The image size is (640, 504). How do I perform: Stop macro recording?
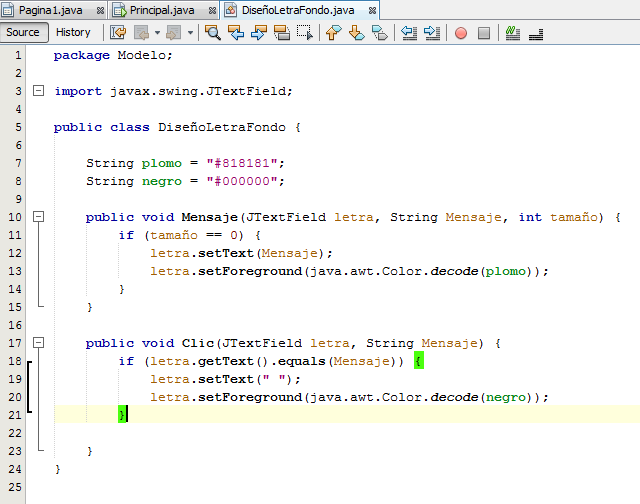tap(484, 33)
